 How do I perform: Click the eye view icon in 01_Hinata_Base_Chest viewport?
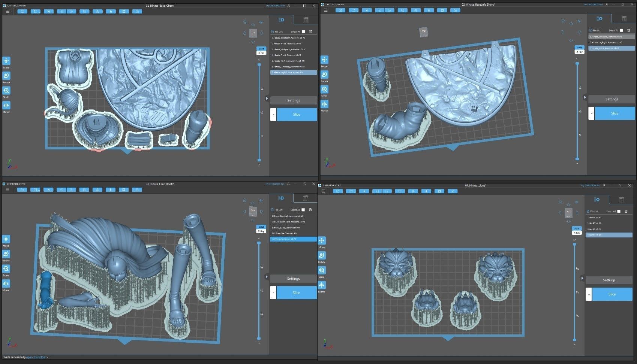click(x=261, y=22)
